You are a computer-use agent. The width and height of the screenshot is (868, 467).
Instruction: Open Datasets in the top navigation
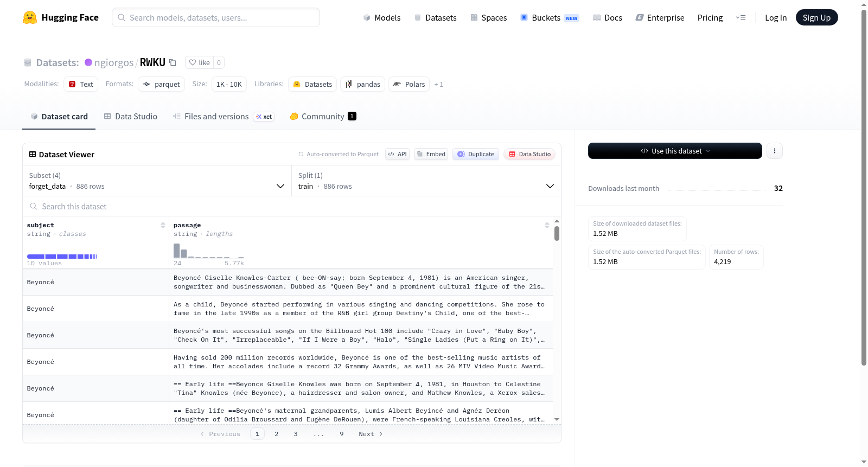click(435, 17)
